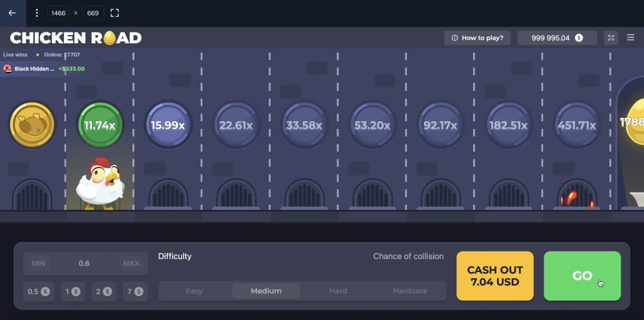644x320 pixels.
Task: Click the balance 999 995.04
Action: point(557,38)
